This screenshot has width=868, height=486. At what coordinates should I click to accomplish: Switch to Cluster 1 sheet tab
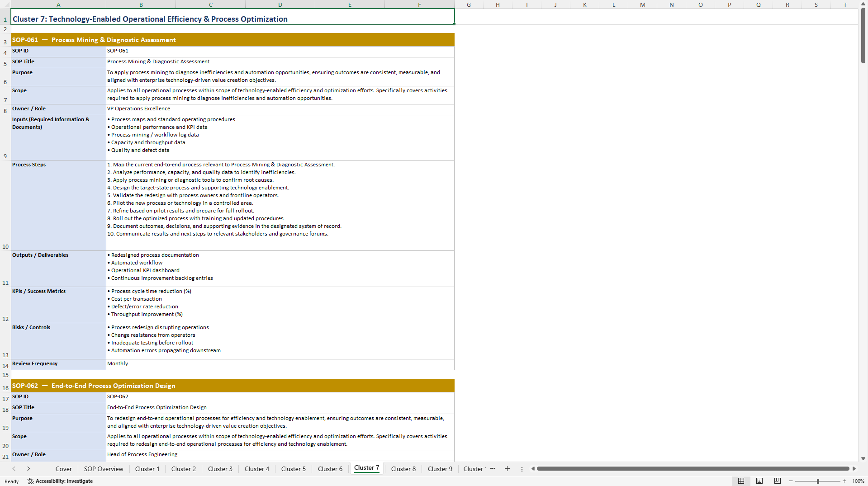[147, 469]
